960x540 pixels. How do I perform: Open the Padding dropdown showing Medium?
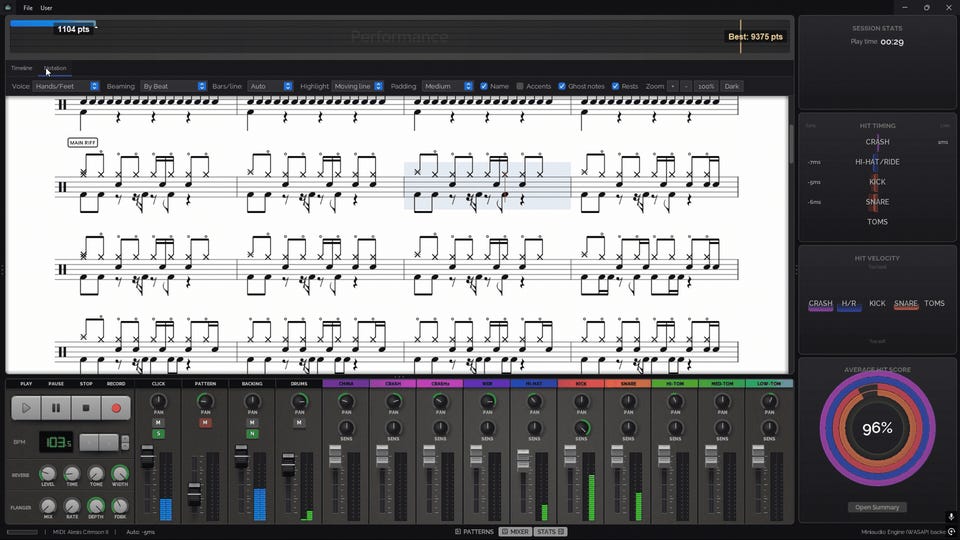click(x=447, y=86)
